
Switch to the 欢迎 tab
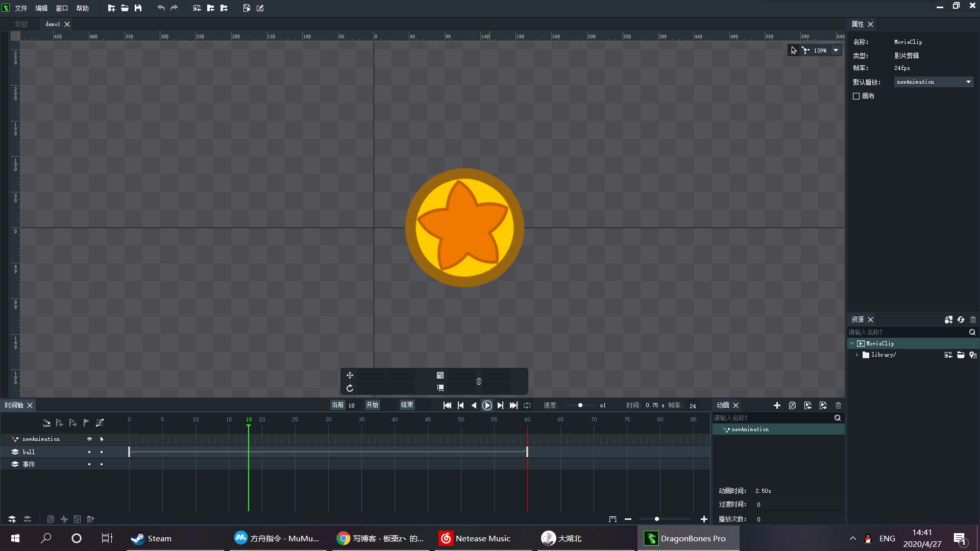coord(21,24)
